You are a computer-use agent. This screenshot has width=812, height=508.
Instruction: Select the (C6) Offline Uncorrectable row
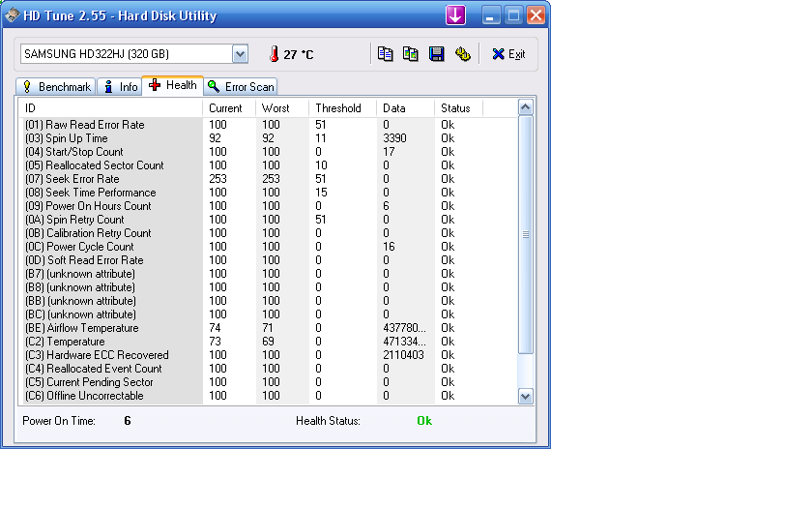(268, 396)
